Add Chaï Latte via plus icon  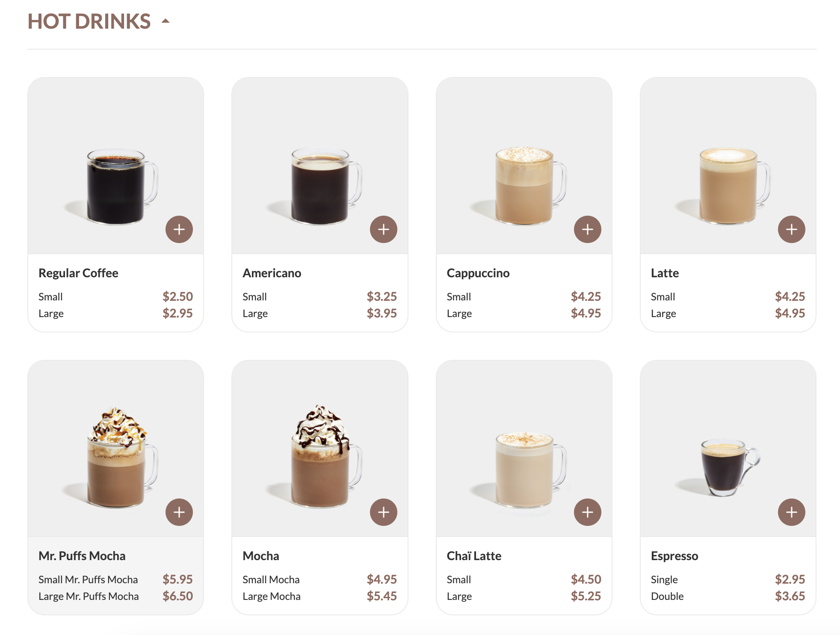587,512
